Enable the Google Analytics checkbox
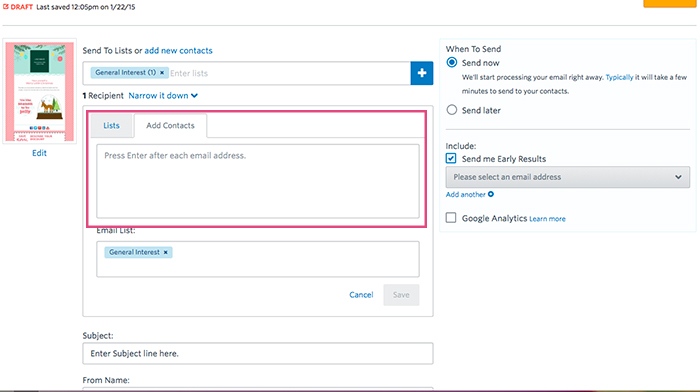The height and width of the screenshot is (392, 700). [451, 218]
